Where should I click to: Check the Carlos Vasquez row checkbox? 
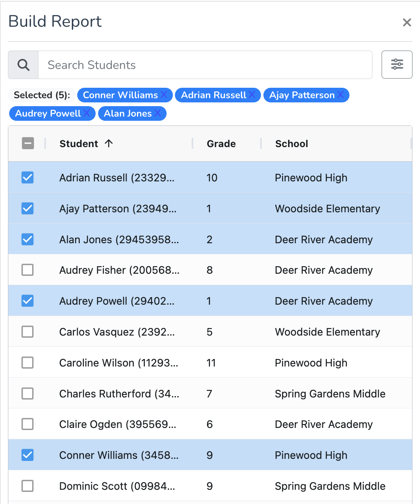28,332
